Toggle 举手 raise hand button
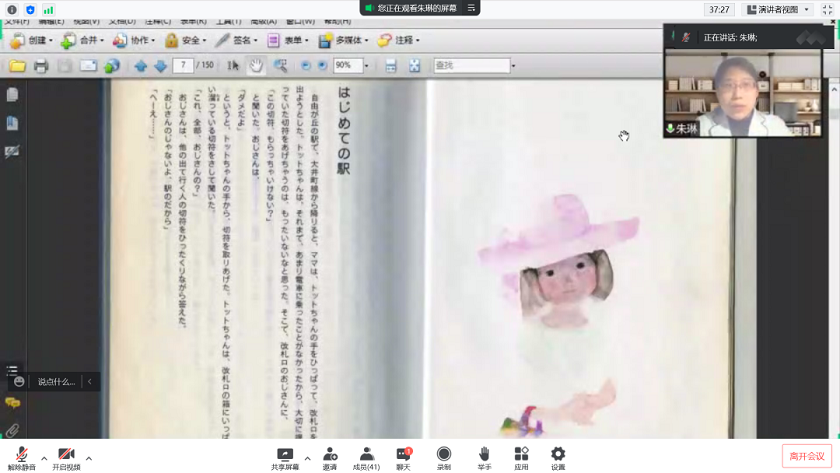 (x=484, y=459)
